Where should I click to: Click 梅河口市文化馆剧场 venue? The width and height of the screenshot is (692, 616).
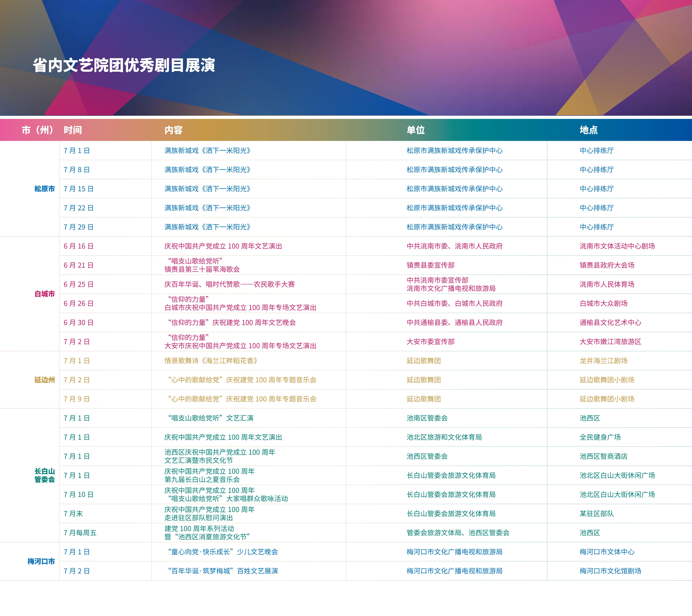point(610,571)
